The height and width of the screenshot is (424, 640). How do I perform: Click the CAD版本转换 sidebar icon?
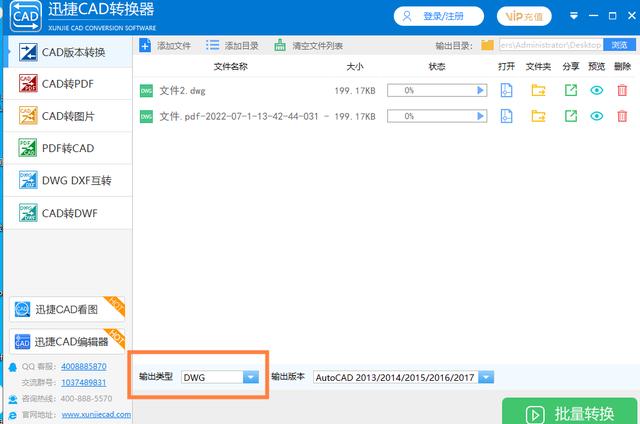point(28,52)
